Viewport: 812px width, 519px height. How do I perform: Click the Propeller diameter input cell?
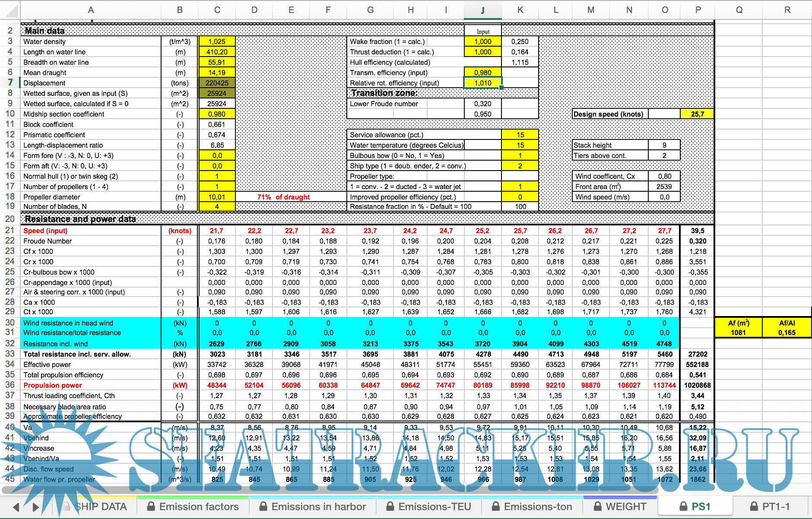click(217, 197)
